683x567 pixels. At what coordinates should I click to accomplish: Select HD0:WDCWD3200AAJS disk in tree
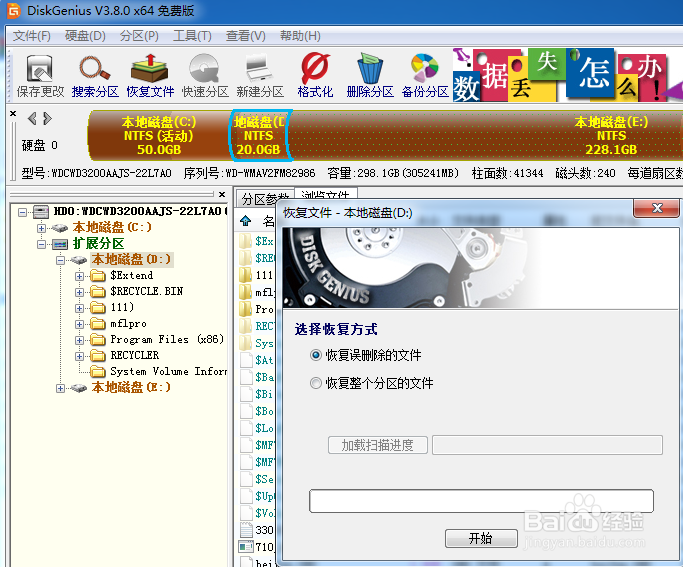pyautogui.click(x=140, y=212)
